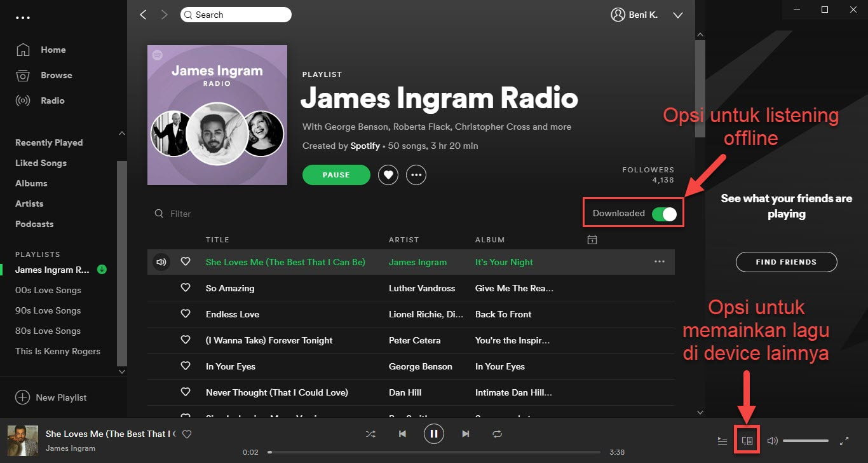Click the now playing album thumbnail
The image size is (868, 463).
coord(22,440)
